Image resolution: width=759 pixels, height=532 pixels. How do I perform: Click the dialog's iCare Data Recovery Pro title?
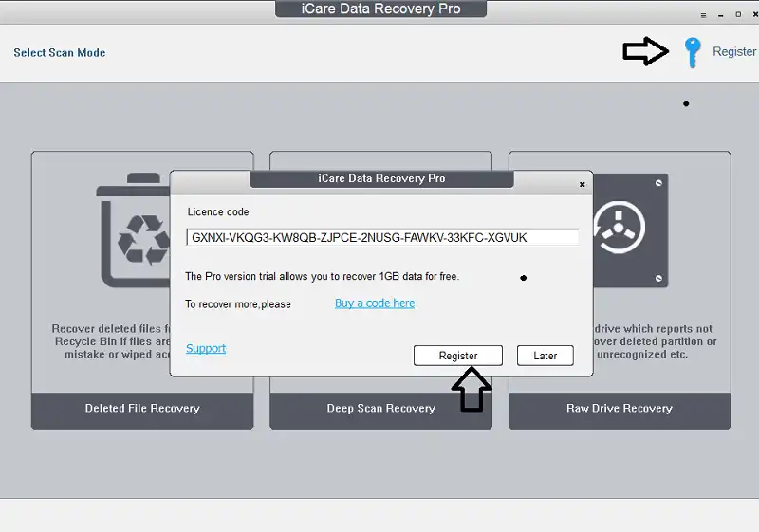point(381,178)
